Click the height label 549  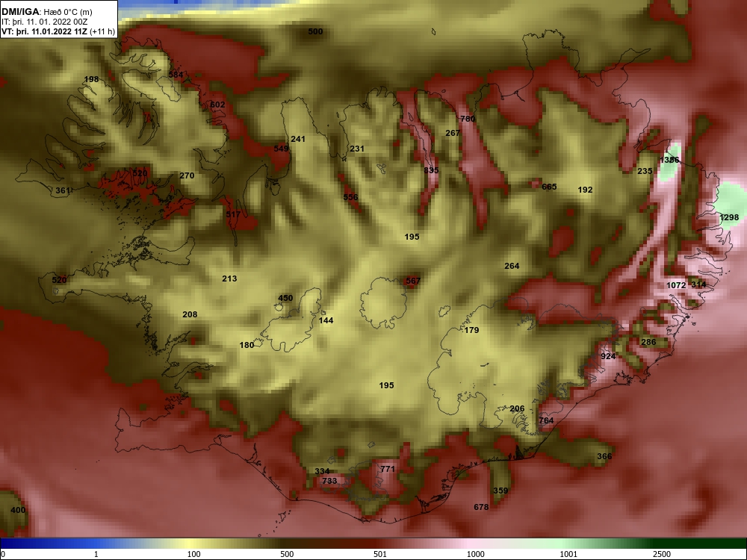(x=281, y=149)
